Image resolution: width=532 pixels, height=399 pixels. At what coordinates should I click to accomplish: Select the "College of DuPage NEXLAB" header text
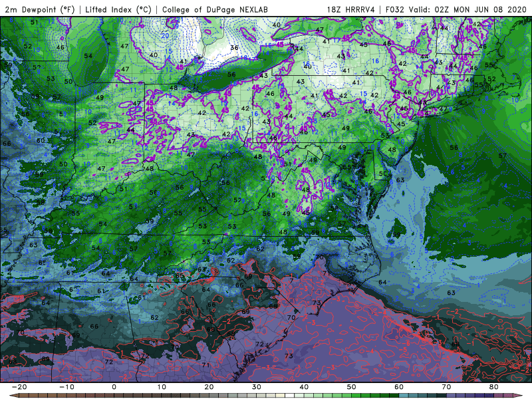(x=215, y=9)
